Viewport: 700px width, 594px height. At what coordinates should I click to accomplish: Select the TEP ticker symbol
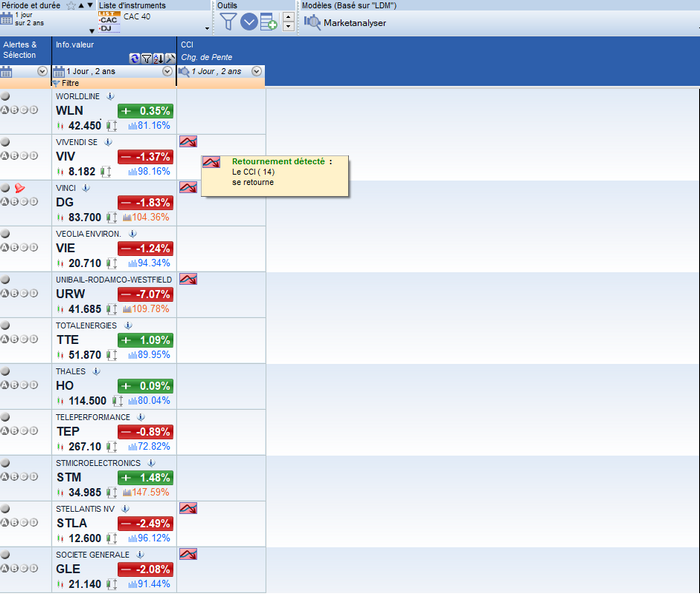[68, 432]
